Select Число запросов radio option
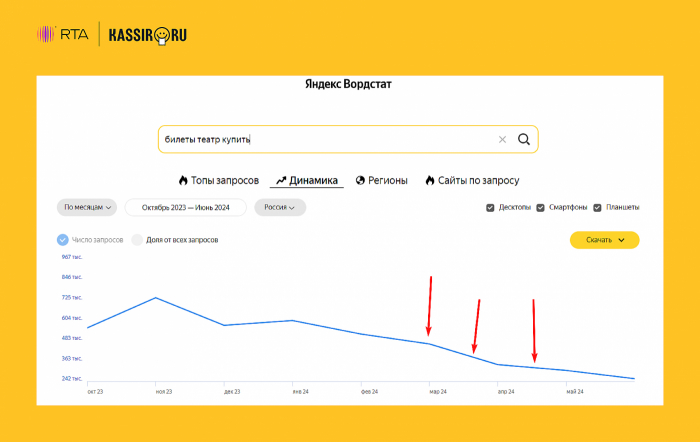700x442 pixels. click(x=62, y=240)
